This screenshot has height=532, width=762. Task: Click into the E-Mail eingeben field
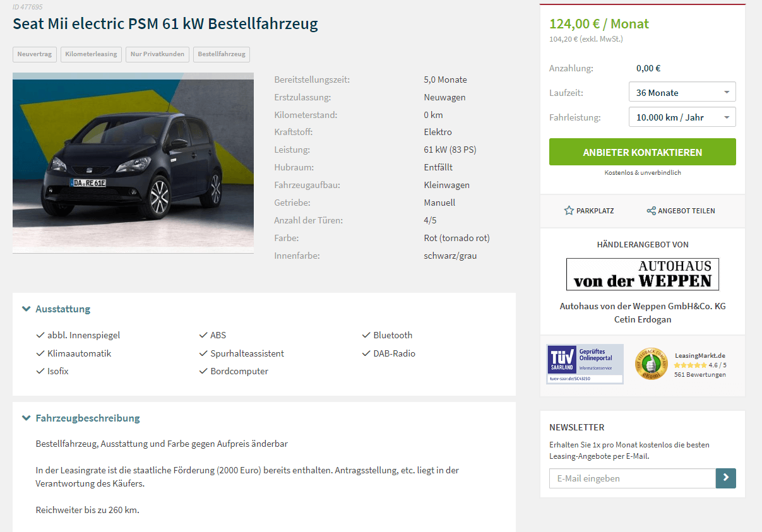pyautogui.click(x=633, y=478)
